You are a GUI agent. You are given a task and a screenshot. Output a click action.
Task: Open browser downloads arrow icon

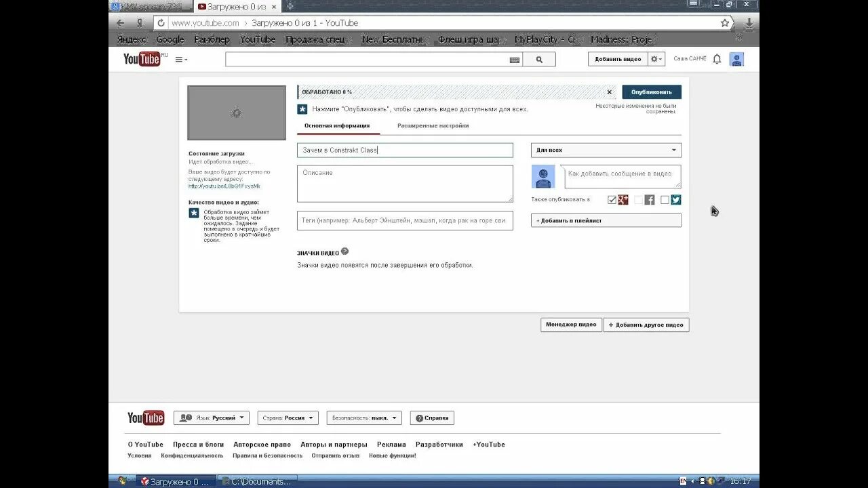(x=749, y=23)
